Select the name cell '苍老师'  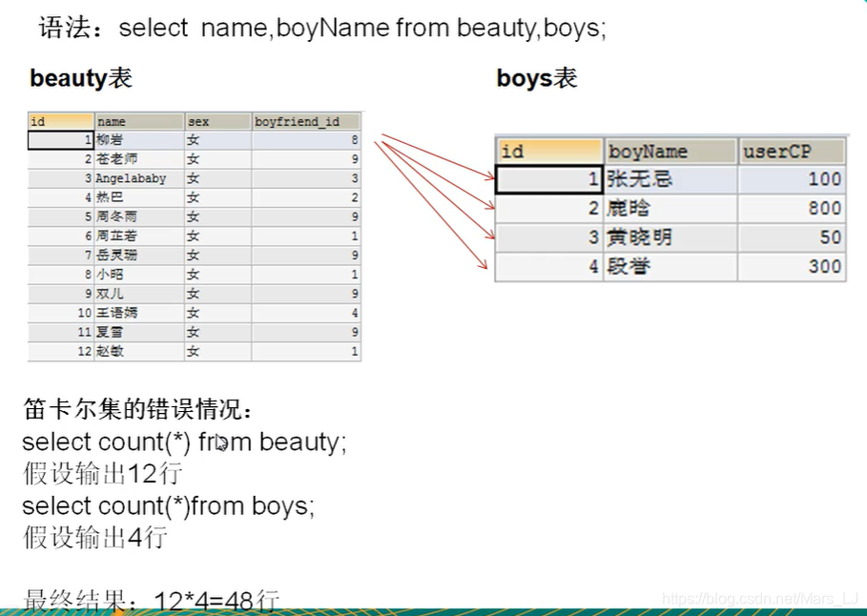(x=139, y=159)
